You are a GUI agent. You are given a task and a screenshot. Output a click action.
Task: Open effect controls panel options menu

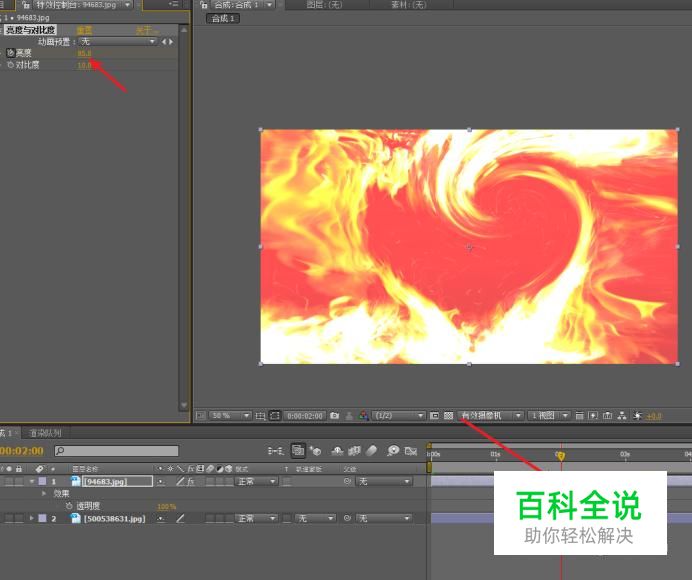click(x=174, y=4)
